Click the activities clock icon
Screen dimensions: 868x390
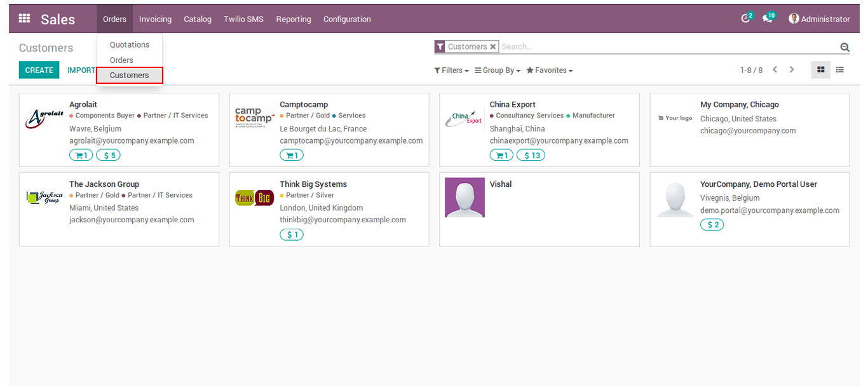[747, 18]
